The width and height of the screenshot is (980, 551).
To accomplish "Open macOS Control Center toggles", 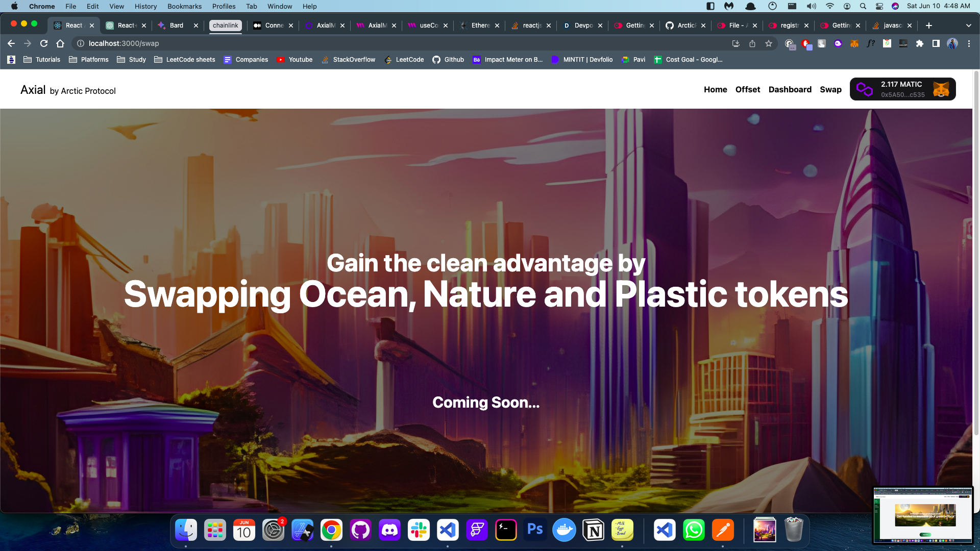I will coord(879,6).
